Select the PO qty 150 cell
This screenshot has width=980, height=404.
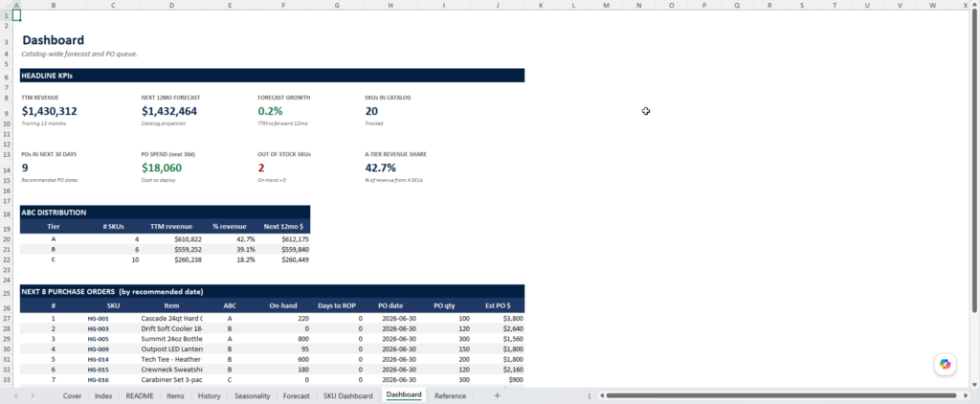click(444, 349)
